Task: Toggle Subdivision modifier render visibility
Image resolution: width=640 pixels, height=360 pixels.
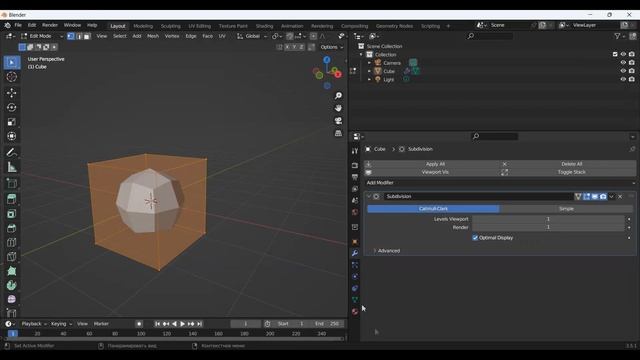Action: pos(603,196)
